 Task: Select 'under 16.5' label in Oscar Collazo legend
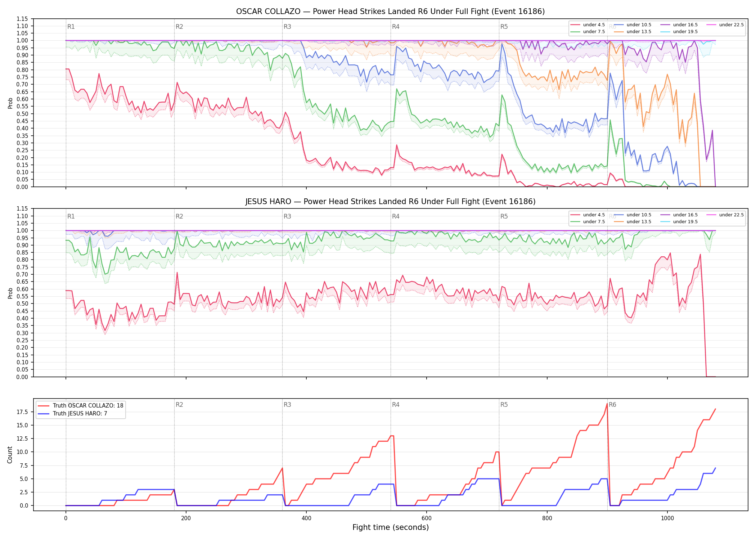685,25
